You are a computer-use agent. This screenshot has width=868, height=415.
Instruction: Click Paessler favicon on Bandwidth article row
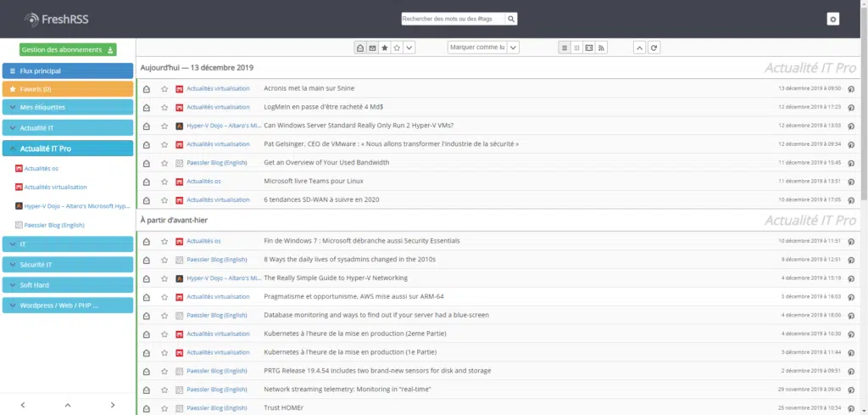click(x=180, y=163)
